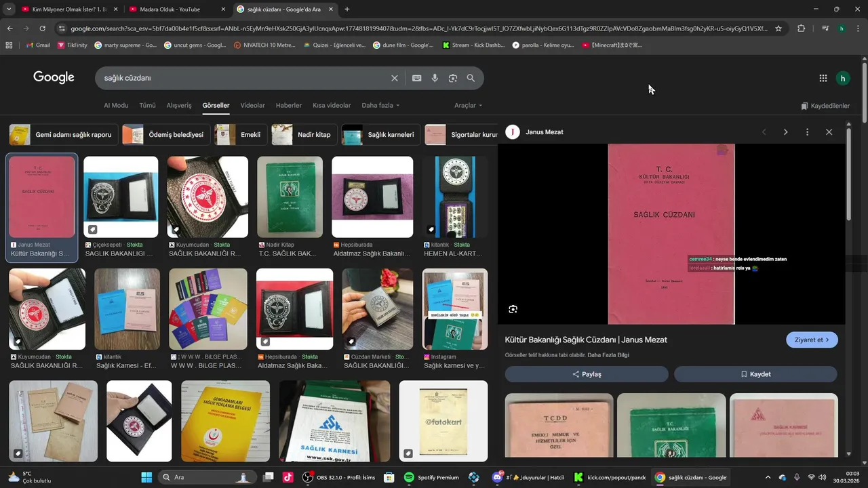
Task: Reload the page
Action: click(42, 28)
